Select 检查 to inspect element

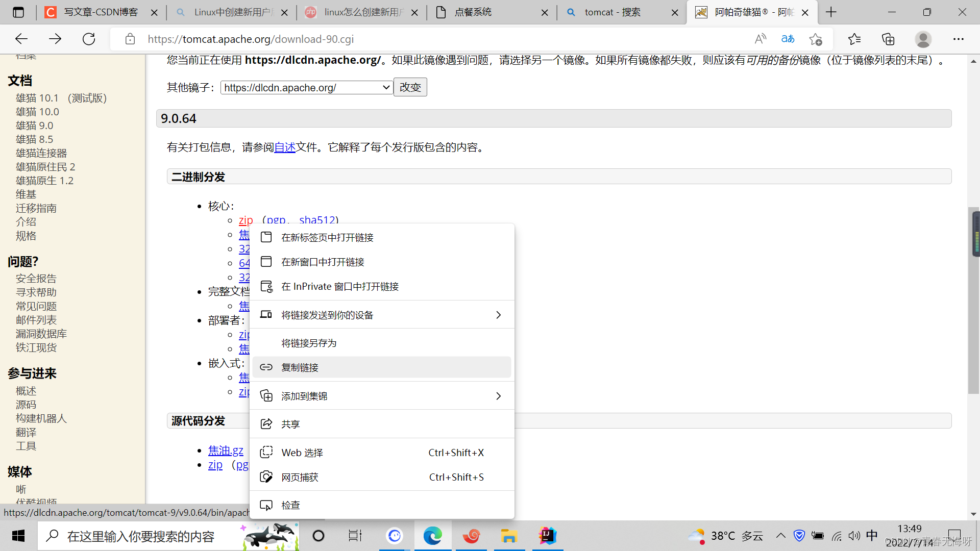coord(382,505)
